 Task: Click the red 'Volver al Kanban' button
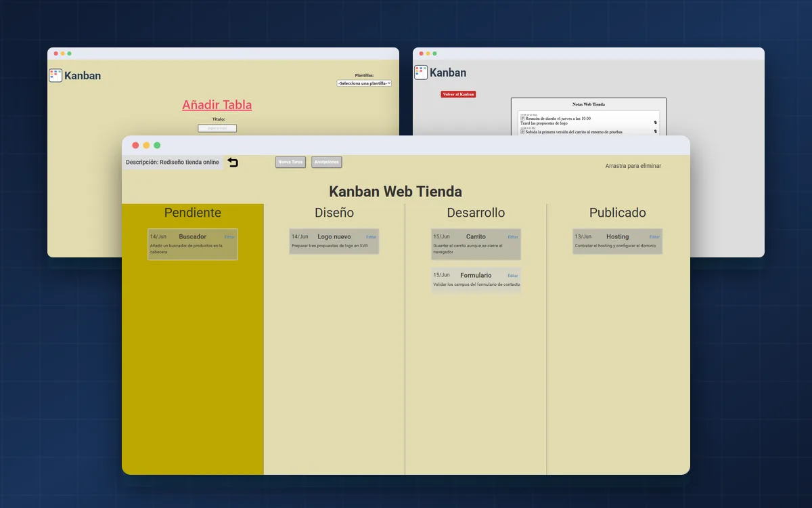pyautogui.click(x=458, y=94)
